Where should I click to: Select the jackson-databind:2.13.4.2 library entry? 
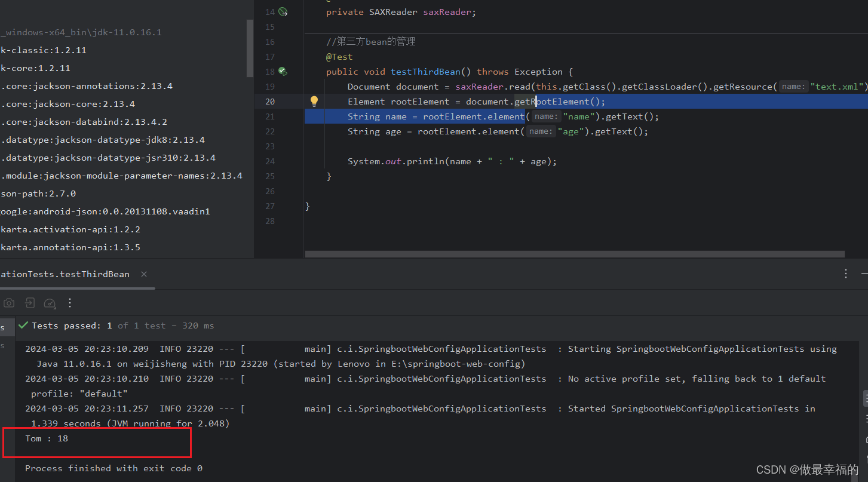point(84,122)
